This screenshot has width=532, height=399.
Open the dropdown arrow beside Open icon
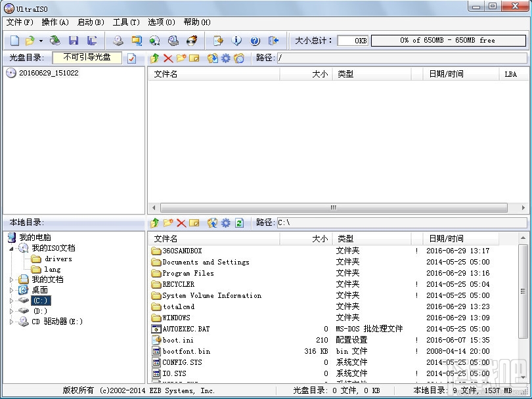coord(41,41)
